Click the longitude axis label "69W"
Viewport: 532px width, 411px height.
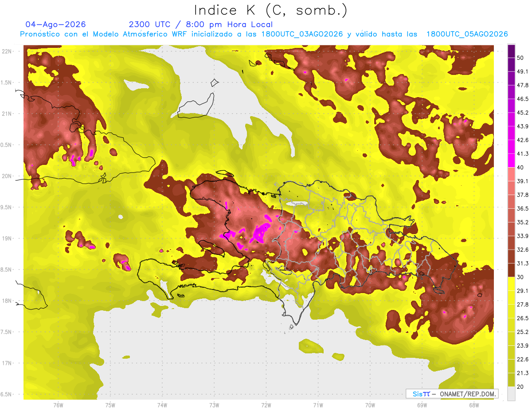[x=422, y=405]
